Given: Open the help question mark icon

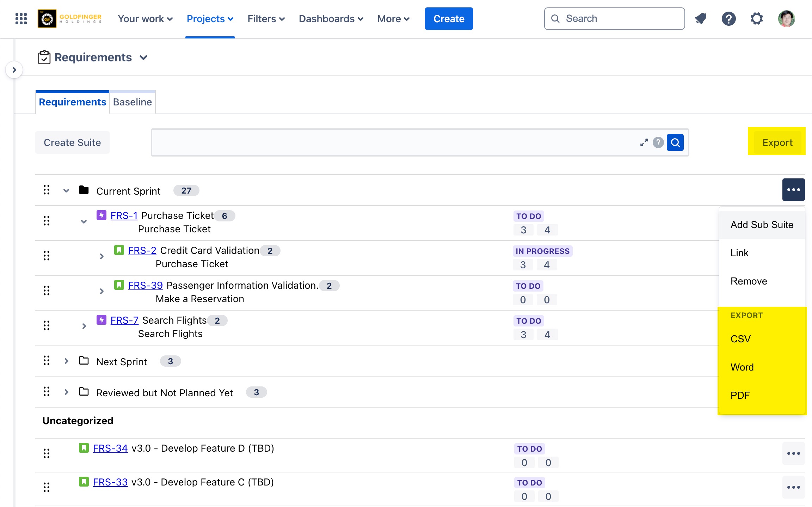Looking at the screenshot, I should point(729,19).
